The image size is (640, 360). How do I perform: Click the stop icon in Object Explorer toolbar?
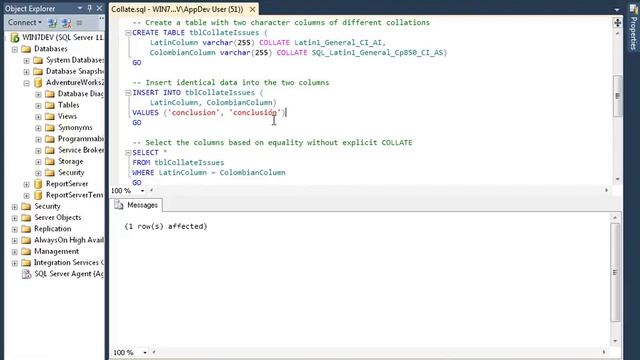point(79,23)
